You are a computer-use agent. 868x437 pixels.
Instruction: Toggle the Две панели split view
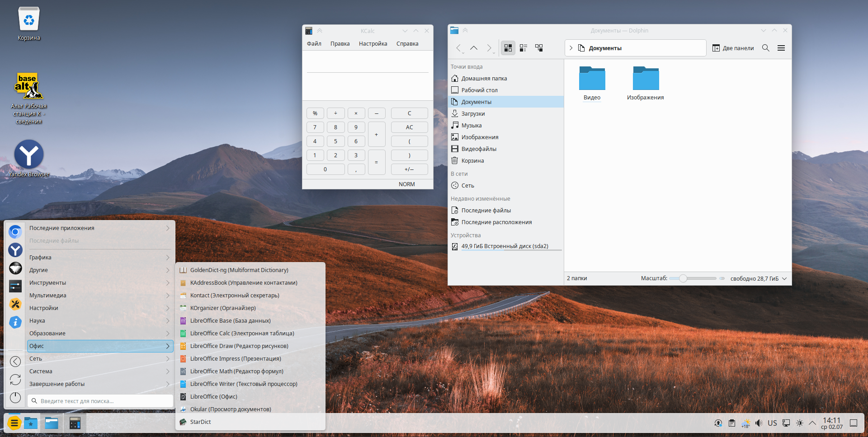point(733,48)
